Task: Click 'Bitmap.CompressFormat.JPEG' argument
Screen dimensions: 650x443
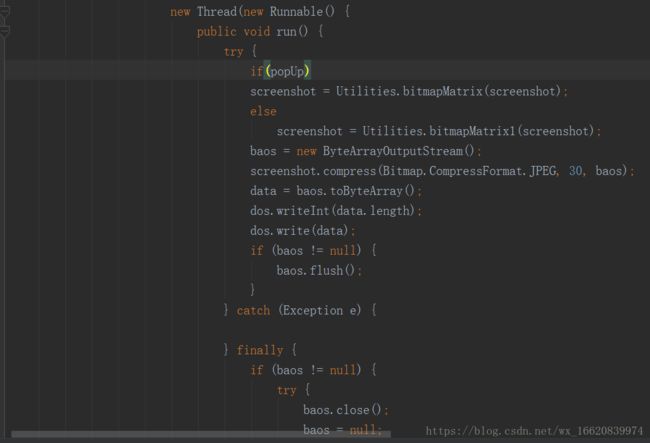Action: tap(469, 171)
